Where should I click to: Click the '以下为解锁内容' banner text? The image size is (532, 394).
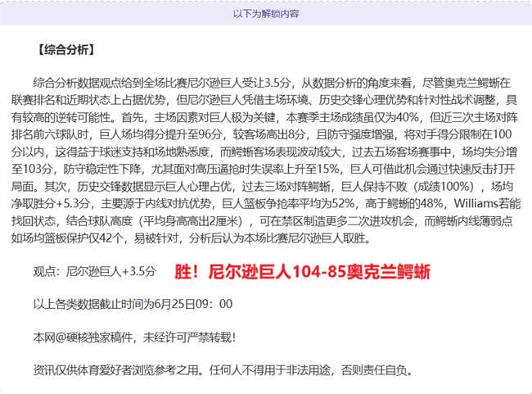pyautogui.click(x=266, y=14)
